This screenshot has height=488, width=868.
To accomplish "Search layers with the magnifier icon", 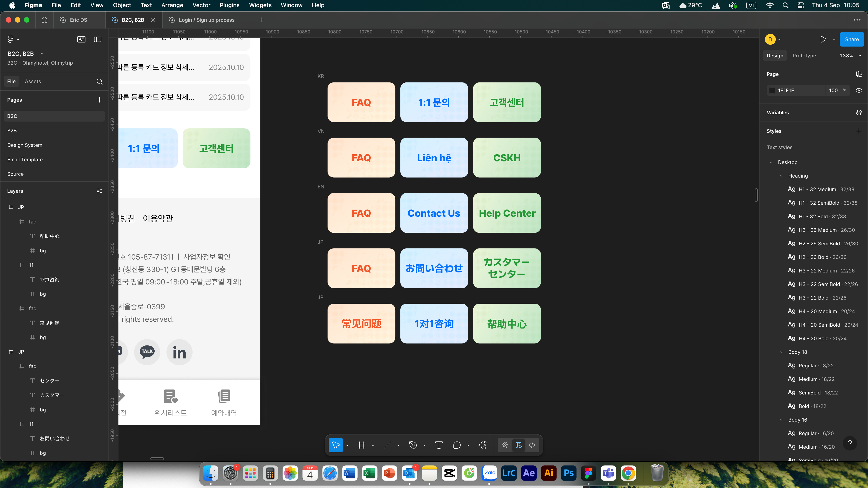I will [x=99, y=82].
